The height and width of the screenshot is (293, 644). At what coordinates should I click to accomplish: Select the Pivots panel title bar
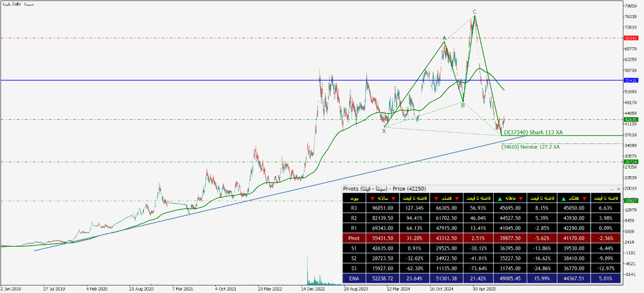click(x=453, y=189)
